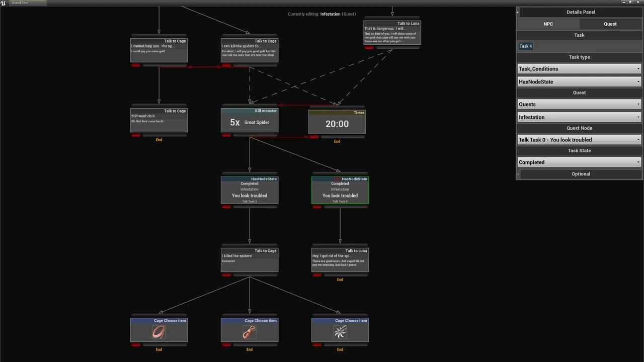Switch to the NPC tab

[548, 24]
